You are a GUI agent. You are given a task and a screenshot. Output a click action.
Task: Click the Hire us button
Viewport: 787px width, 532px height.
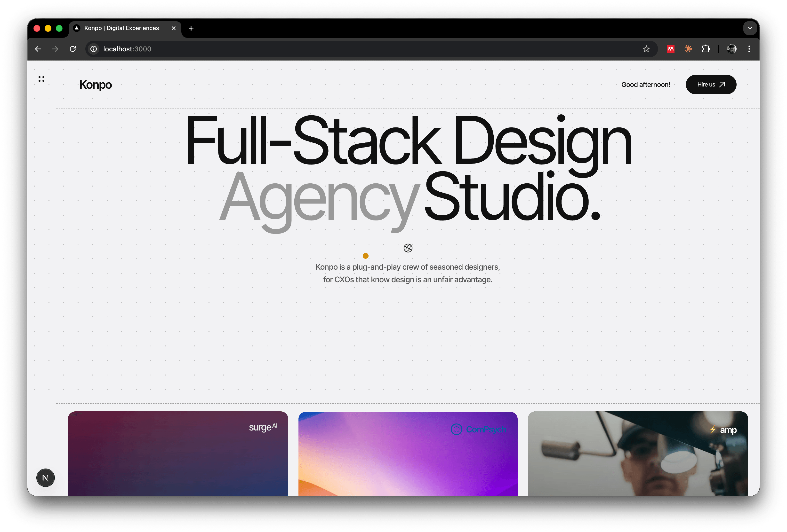(711, 85)
